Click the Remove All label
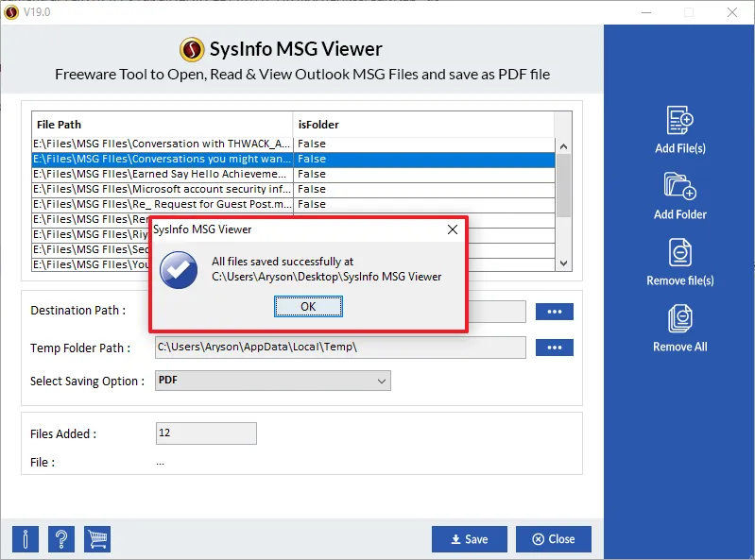This screenshot has width=755, height=560. [x=680, y=347]
